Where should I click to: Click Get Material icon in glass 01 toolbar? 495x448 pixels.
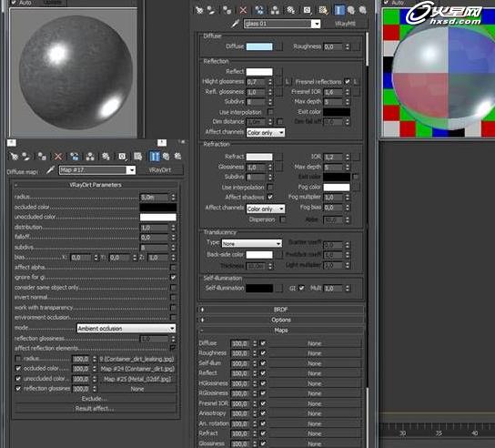[x=199, y=10]
